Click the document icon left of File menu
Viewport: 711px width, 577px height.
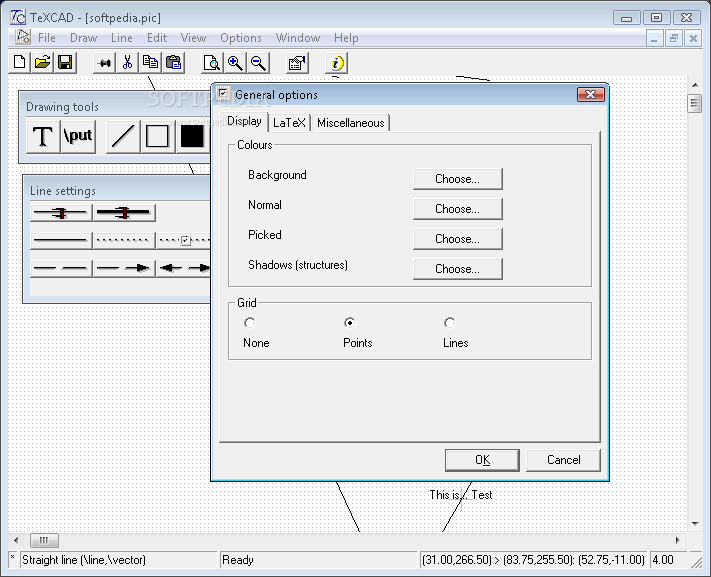click(23, 38)
